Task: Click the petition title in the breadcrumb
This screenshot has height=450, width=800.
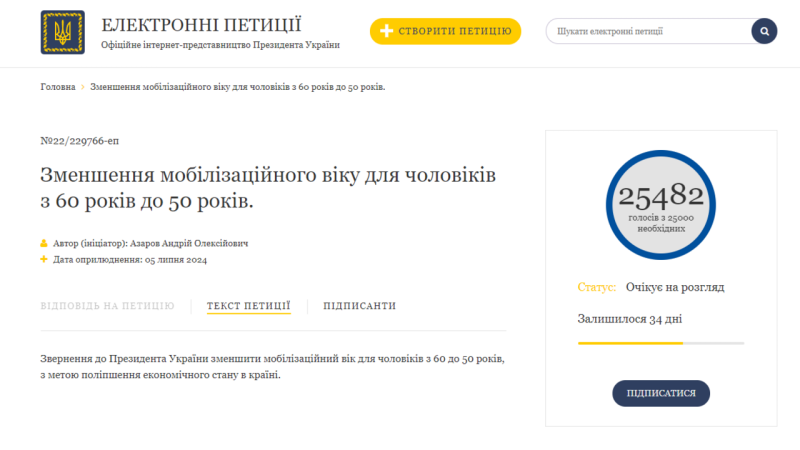Action: point(238,87)
